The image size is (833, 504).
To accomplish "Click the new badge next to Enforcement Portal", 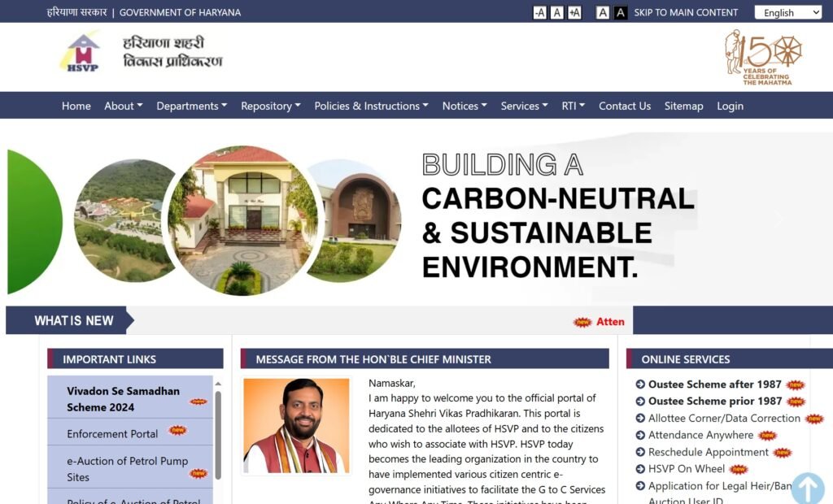I will 178,430.
